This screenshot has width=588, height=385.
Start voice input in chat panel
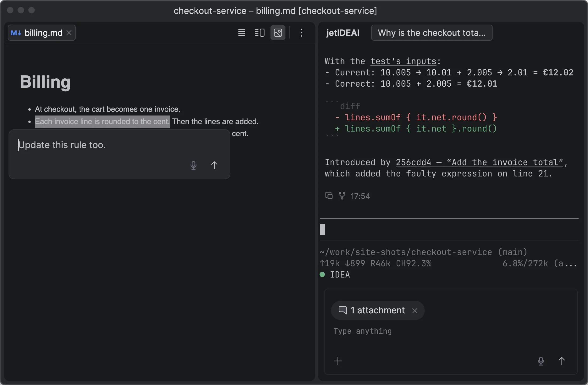[x=541, y=361]
